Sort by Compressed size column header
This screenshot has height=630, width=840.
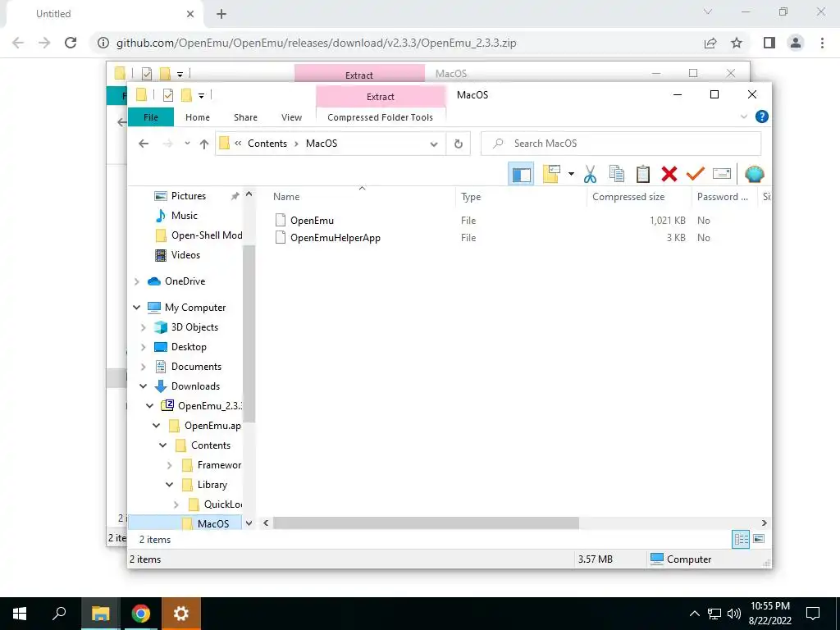point(639,197)
